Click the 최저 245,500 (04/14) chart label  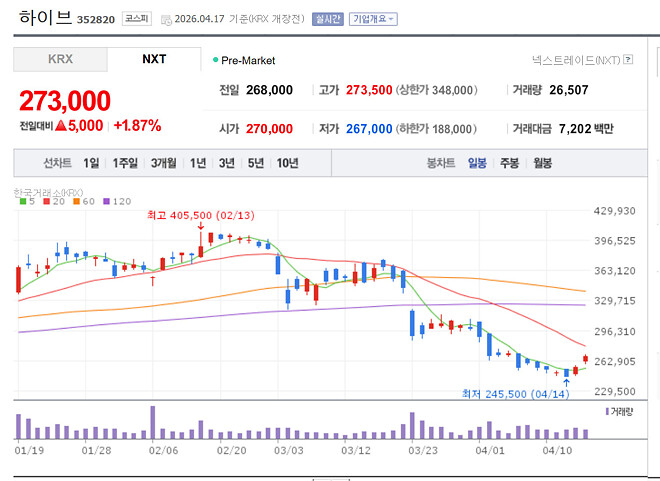pyautogui.click(x=516, y=394)
